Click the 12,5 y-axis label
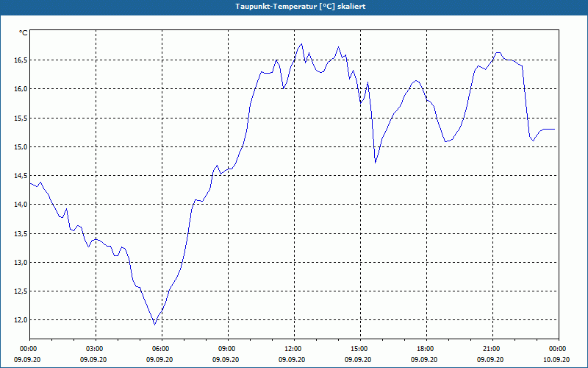 (21, 291)
